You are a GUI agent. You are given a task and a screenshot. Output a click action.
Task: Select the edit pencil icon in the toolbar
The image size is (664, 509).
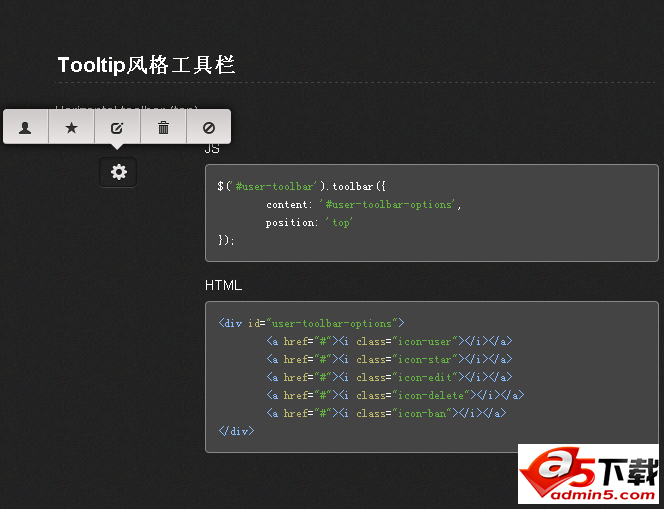[117, 128]
